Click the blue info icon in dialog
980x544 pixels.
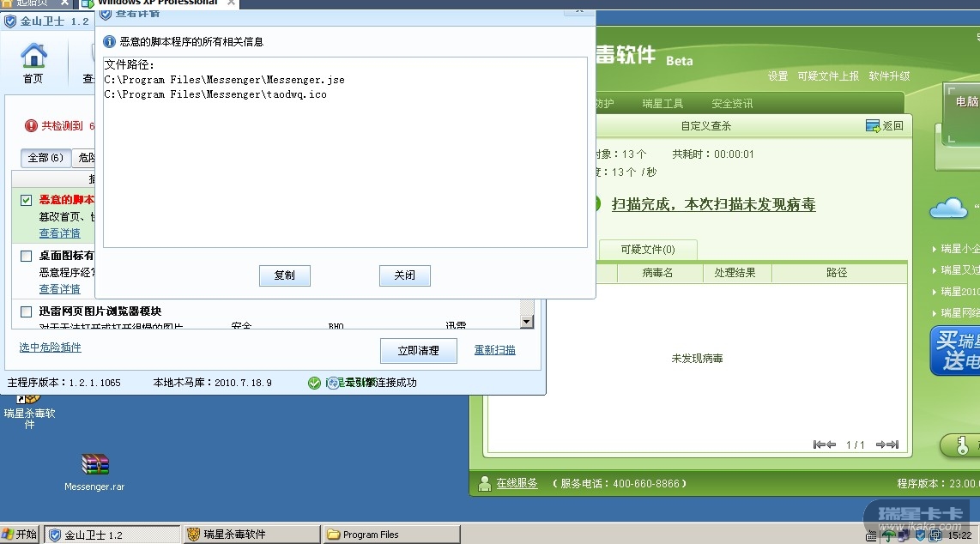tap(109, 42)
